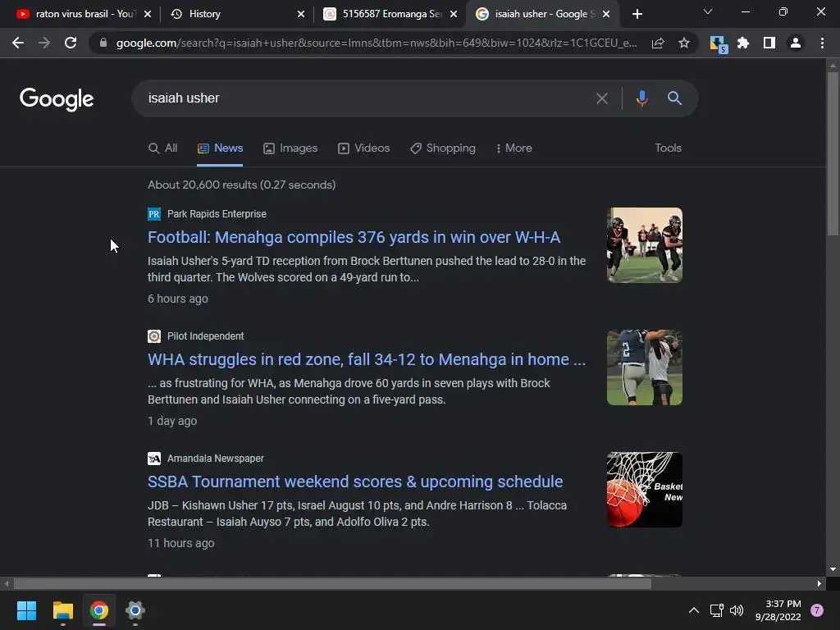Image resolution: width=840 pixels, height=630 pixels.
Task: Bookmark this page with the star icon
Action: pos(683,43)
